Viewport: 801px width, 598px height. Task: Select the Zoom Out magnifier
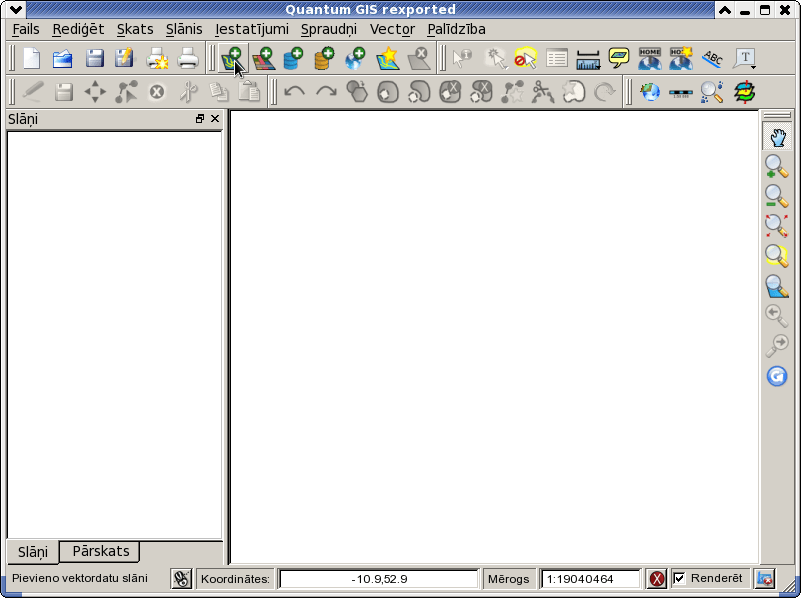coord(776,196)
